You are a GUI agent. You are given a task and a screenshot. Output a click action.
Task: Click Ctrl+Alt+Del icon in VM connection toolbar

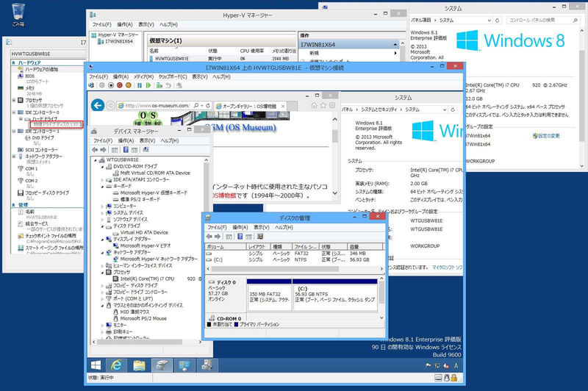91,85
